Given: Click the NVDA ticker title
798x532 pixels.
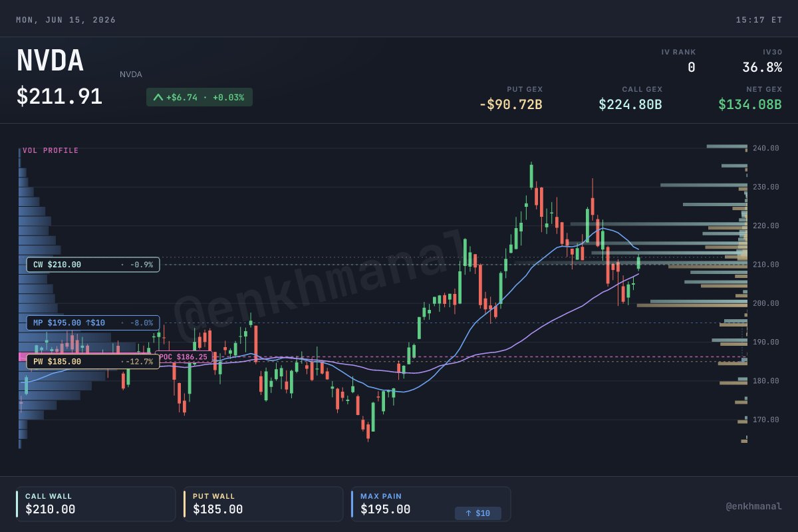Looking at the screenshot, I should [x=50, y=61].
